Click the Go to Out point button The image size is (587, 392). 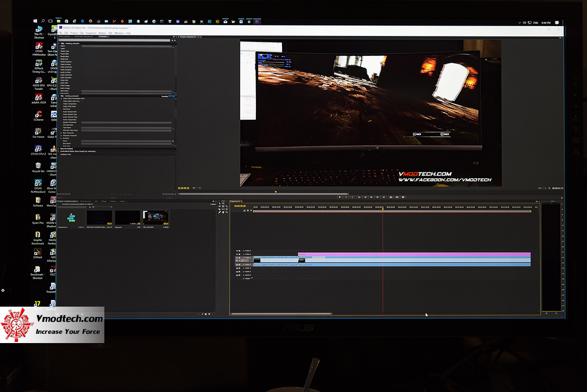(384, 197)
